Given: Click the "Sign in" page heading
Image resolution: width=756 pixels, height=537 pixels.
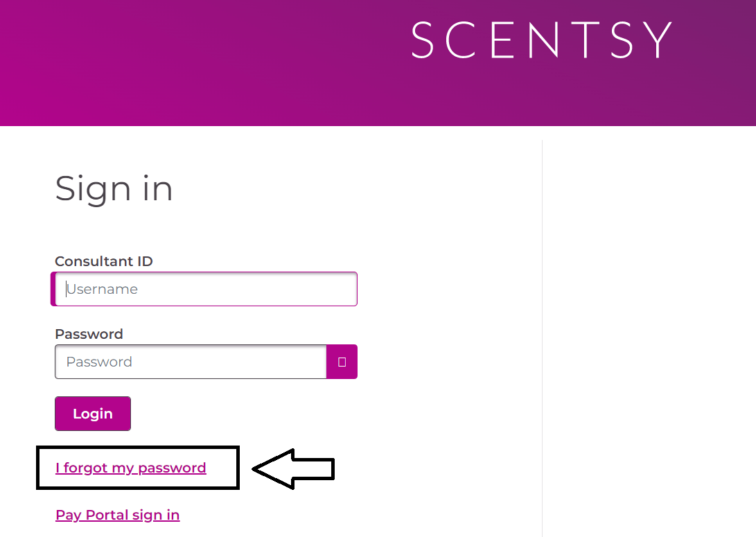Looking at the screenshot, I should point(114,189).
